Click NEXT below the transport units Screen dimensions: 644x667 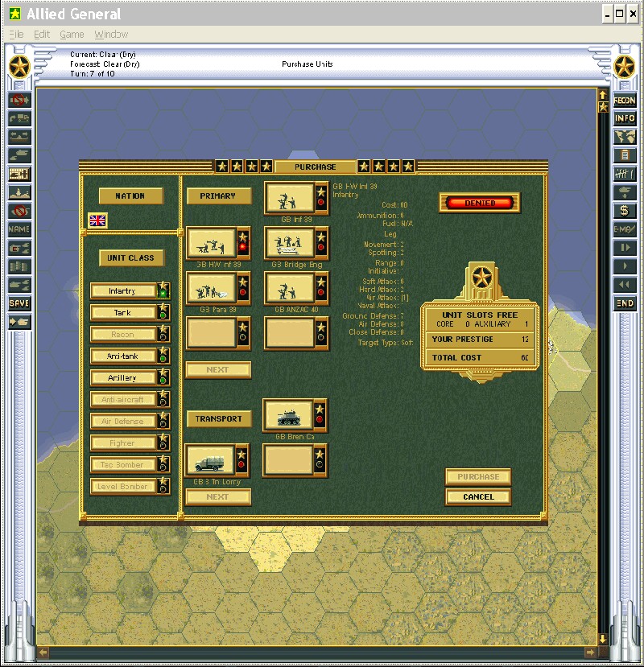(x=218, y=497)
